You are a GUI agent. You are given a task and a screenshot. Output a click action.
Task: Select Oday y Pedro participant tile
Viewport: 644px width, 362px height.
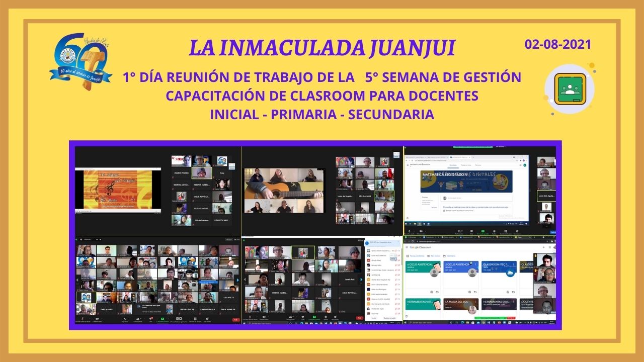pyautogui.click(x=107, y=309)
